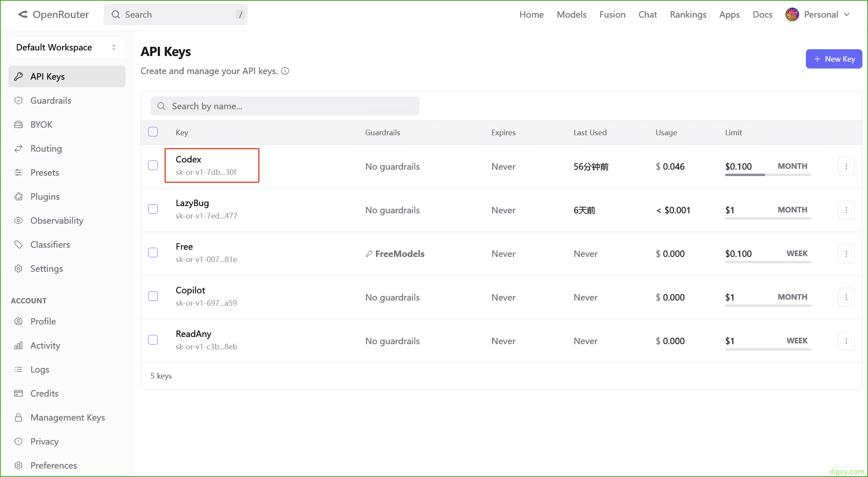Select the Copilot key checkbox

(153, 296)
